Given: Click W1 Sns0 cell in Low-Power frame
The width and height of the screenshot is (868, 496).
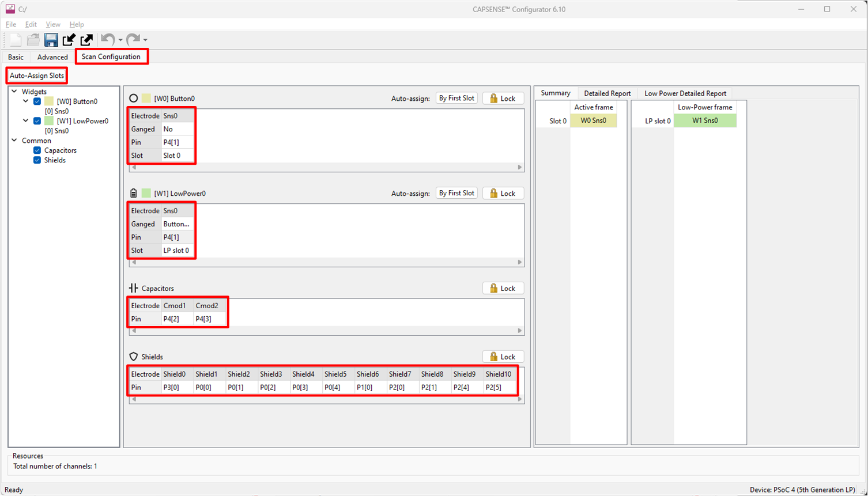Looking at the screenshot, I should (x=705, y=121).
